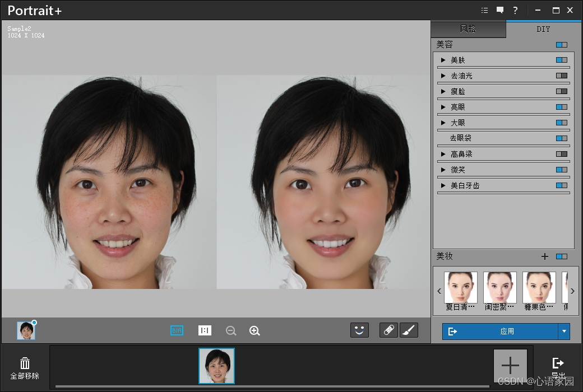Image resolution: width=583 pixels, height=392 pixels.
Task: Show previous makeup presets with left arrow
Action: 439,291
